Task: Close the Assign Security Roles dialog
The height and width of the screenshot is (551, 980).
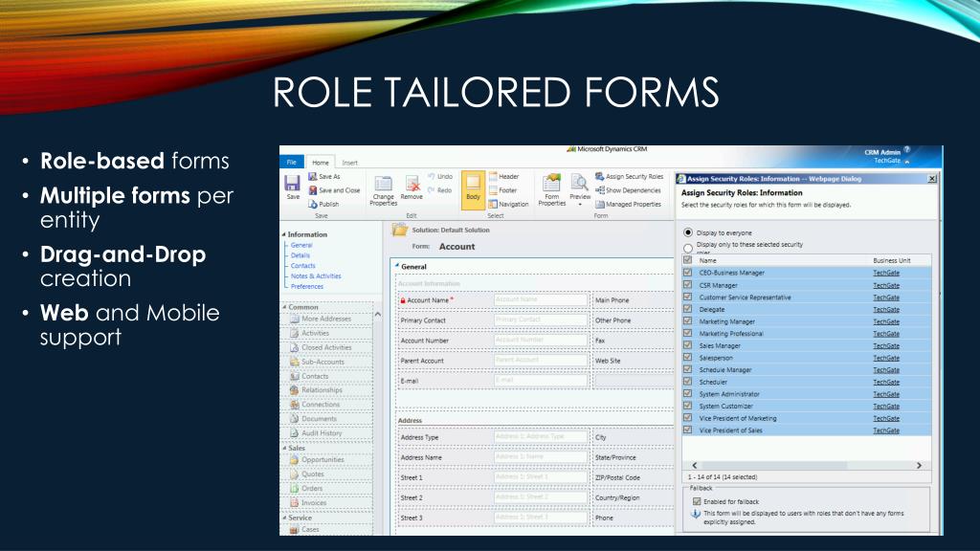Action: click(932, 179)
